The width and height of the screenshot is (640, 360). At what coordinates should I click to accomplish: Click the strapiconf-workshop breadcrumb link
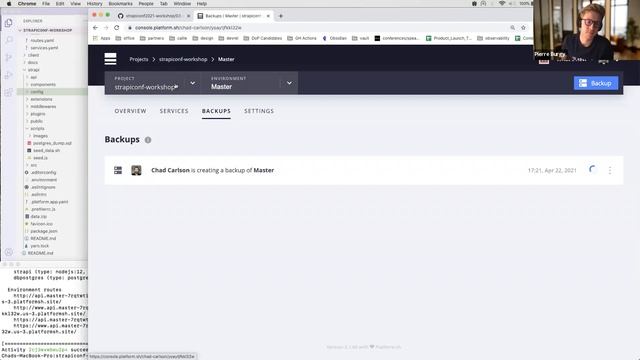coord(183,59)
